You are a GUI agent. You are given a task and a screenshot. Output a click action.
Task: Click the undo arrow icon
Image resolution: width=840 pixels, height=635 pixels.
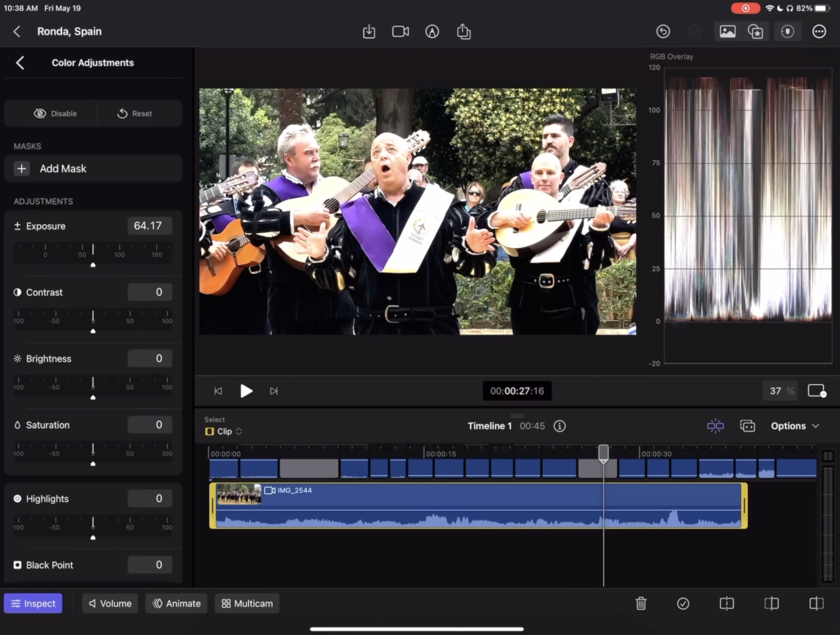point(663,32)
